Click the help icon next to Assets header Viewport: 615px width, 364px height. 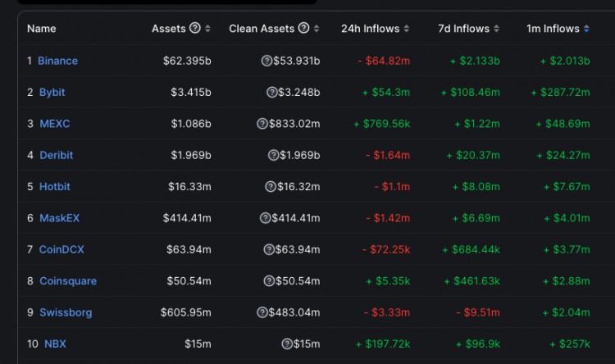click(194, 29)
